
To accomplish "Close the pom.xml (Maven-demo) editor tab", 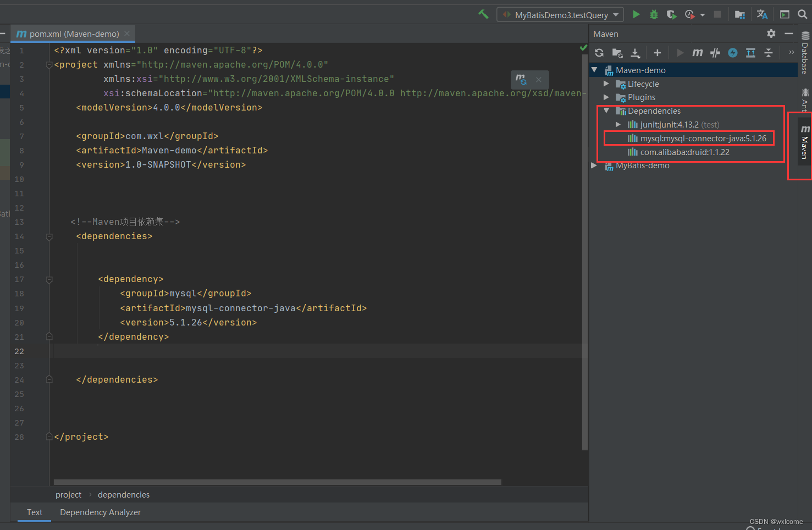I will point(127,34).
